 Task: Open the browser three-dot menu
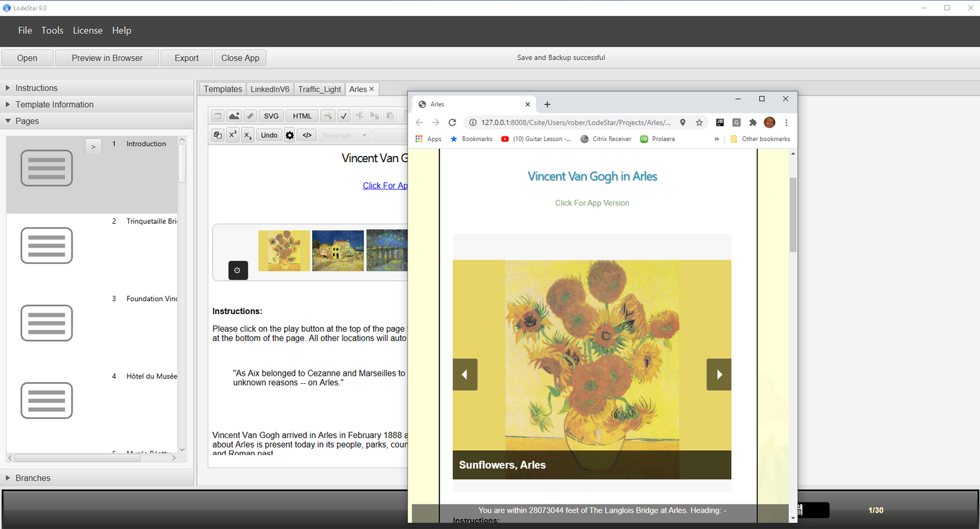point(786,123)
